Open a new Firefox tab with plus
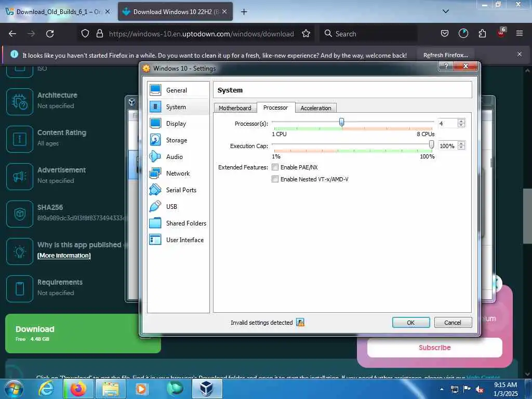 (244, 12)
